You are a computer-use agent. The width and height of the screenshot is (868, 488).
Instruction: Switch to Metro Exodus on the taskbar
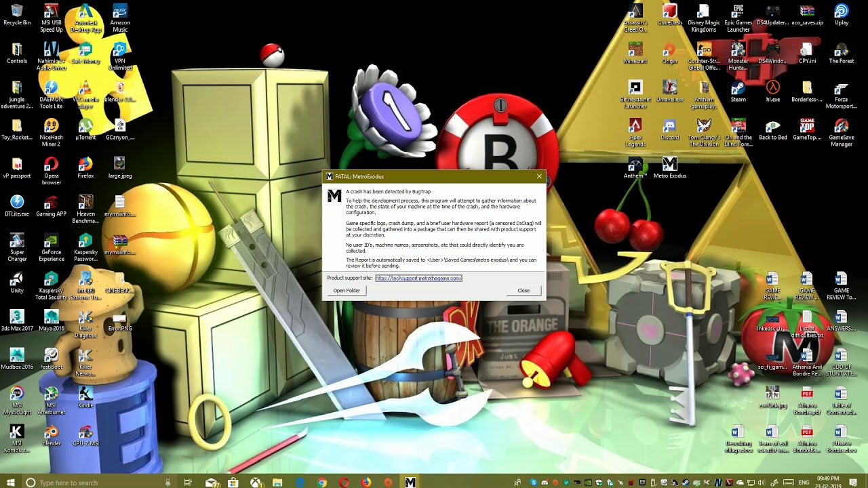[x=410, y=482]
